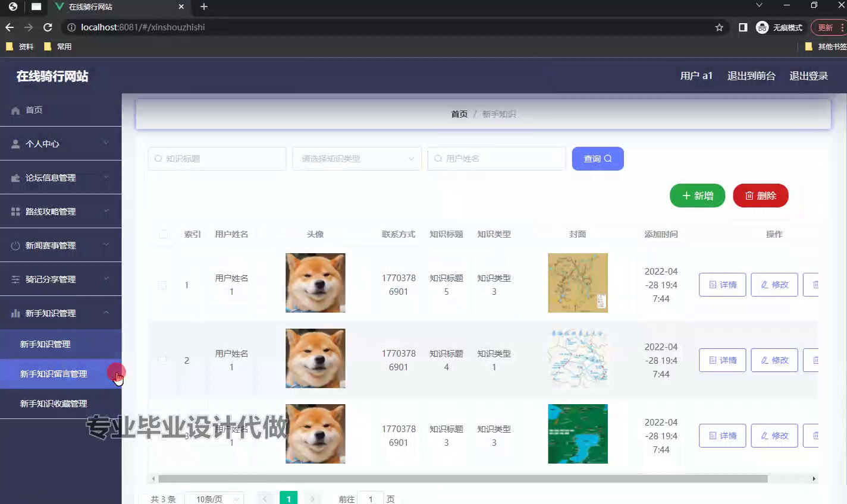Screen dimensions: 847x504
Task: Open the browser side panel icon
Action: 743,27
